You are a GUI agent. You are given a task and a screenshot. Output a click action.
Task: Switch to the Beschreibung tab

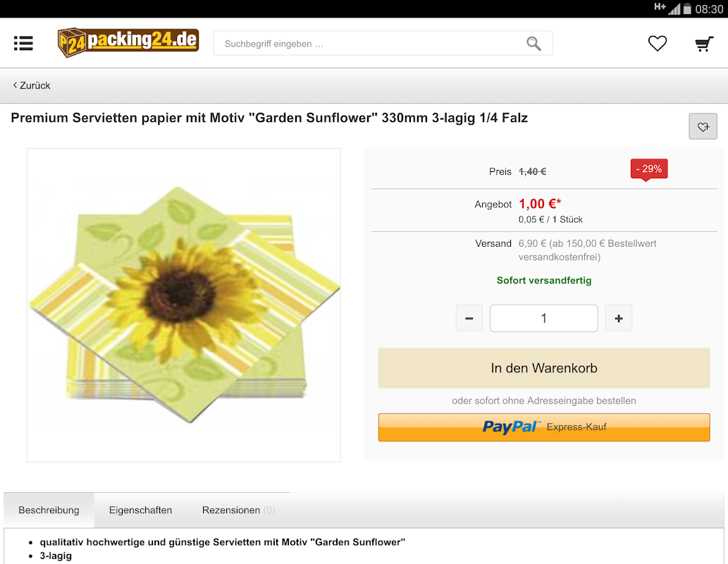click(x=49, y=510)
